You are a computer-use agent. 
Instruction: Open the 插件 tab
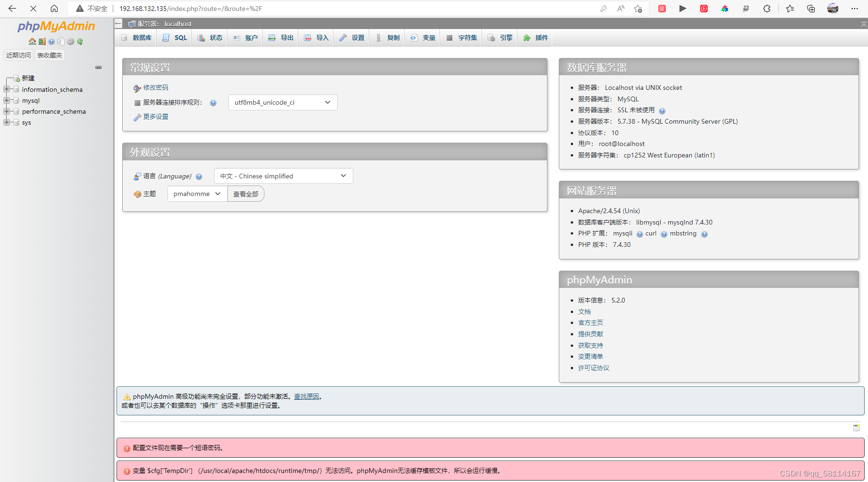[x=536, y=38]
